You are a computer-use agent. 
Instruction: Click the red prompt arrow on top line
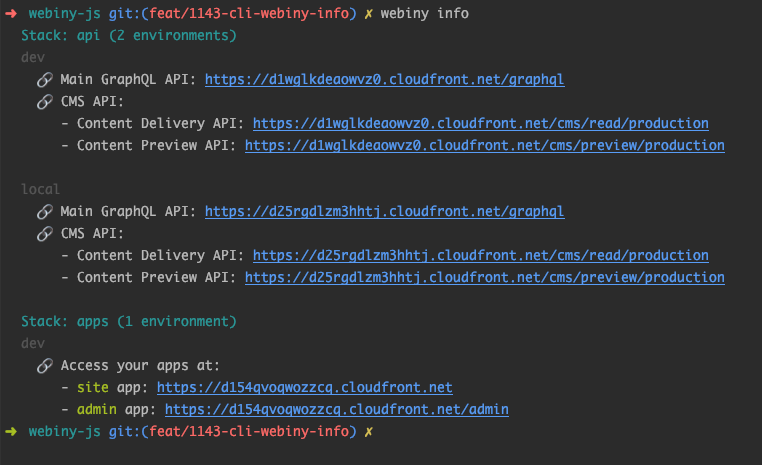10,13
